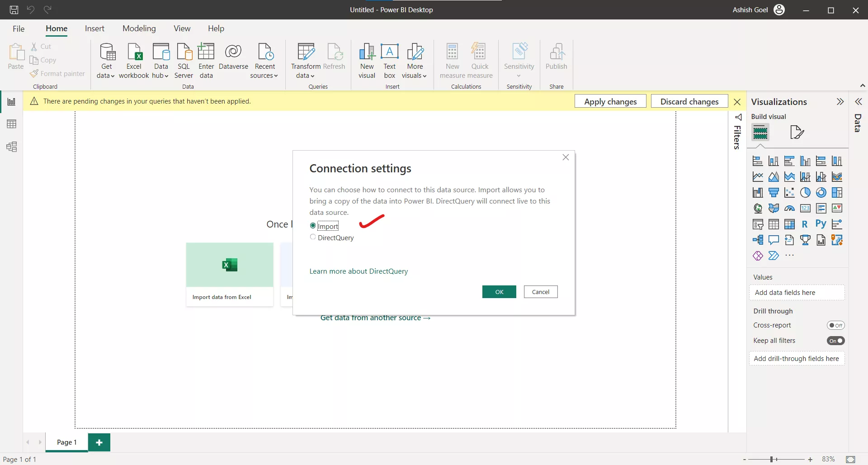Select the Python visual icon

coord(821,223)
